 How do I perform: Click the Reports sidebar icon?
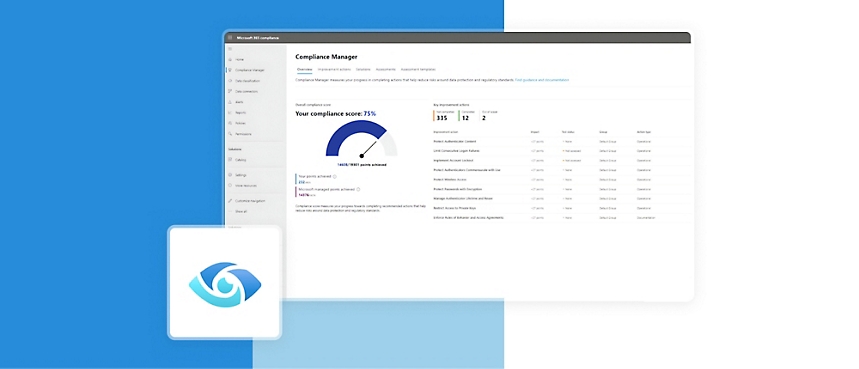230,113
